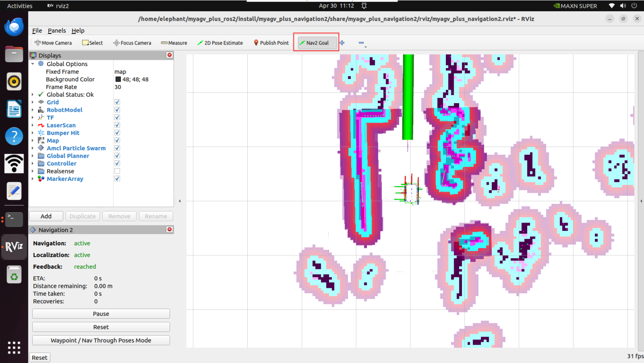Click the Background Color swatch
Screen dimensions: 644x363
coord(118,79)
